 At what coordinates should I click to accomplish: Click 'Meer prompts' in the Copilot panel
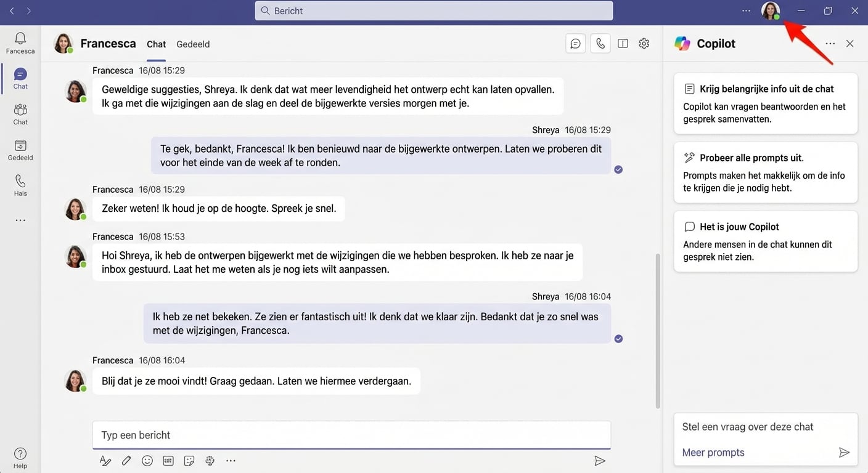click(x=713, y=452)
